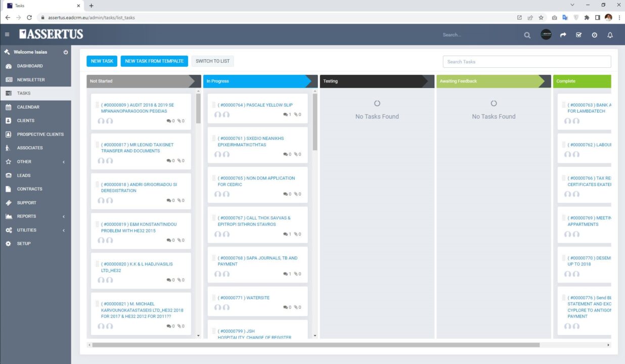Open the notifications bell icon
The image size is (625, 364).
coord(610,35)
